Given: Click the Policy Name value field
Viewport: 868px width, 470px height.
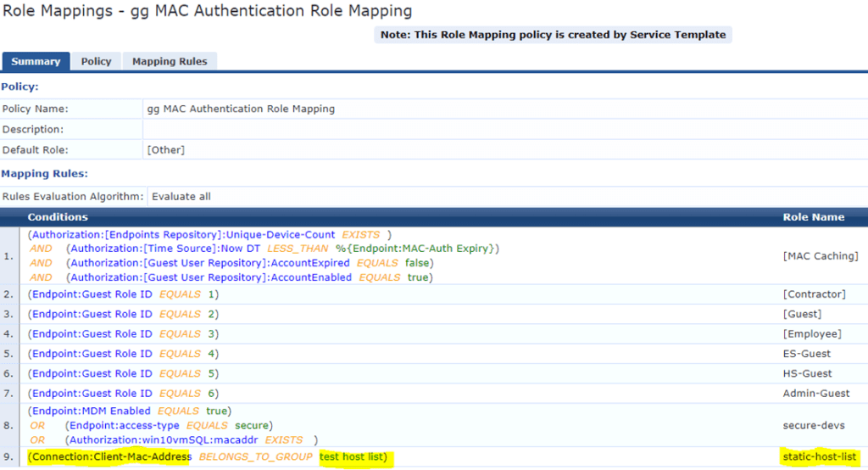Looking at the screenshot, I should [x=241, y=109].
